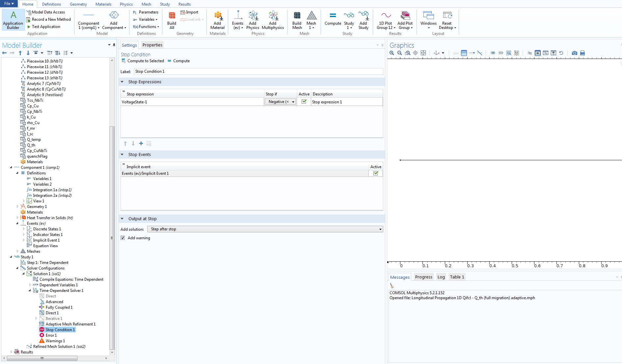
Task: Switch to the Physics ribbon tab
Action: tap(126, 4)
